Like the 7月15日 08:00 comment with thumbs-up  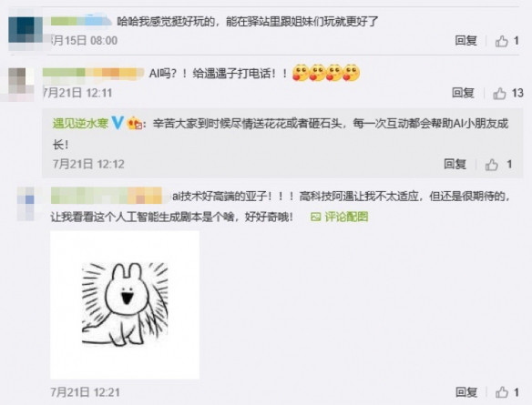pos(501,41)
